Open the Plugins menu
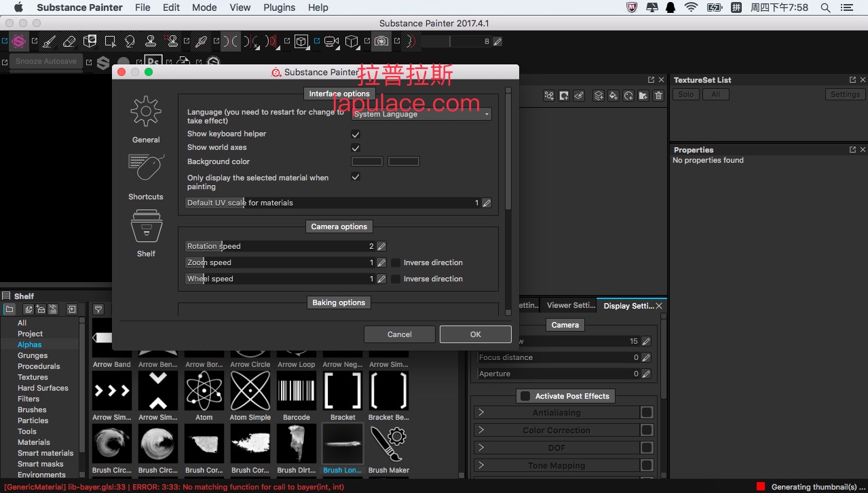Image resolution: width=868 pixels, height=493 pixels. 279,7
